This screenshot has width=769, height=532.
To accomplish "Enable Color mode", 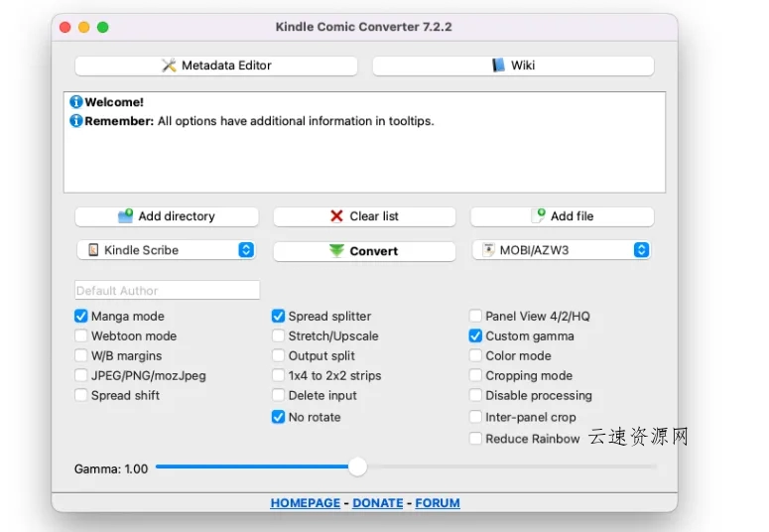I will pos(475,355).
